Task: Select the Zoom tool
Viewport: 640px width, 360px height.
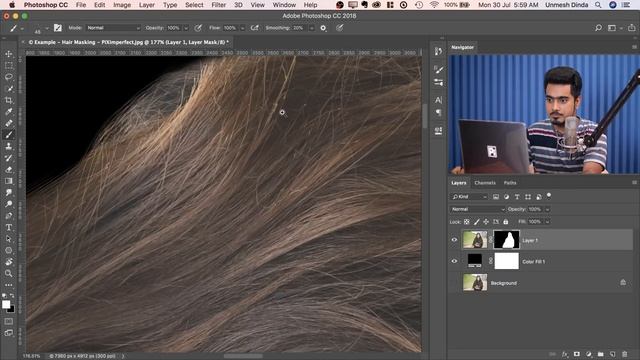Action: (9, 273)
